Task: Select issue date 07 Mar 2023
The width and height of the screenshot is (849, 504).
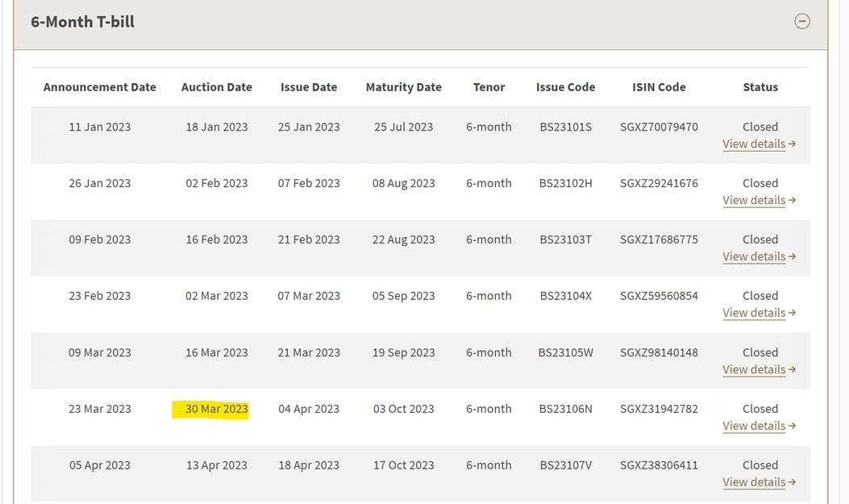Action: tap(309, 296)
